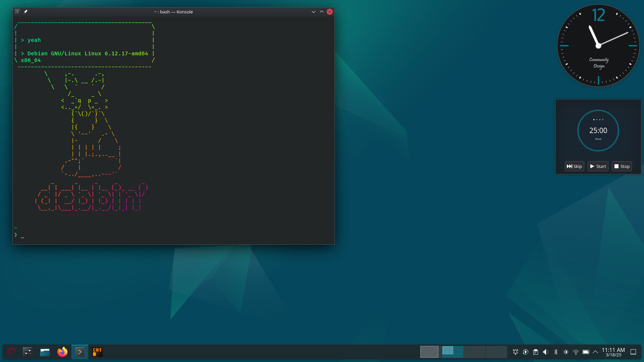Viewport: 644px width, 362px height.
Task: Open the volume control in tray
Action: click(x=546, y=352)
